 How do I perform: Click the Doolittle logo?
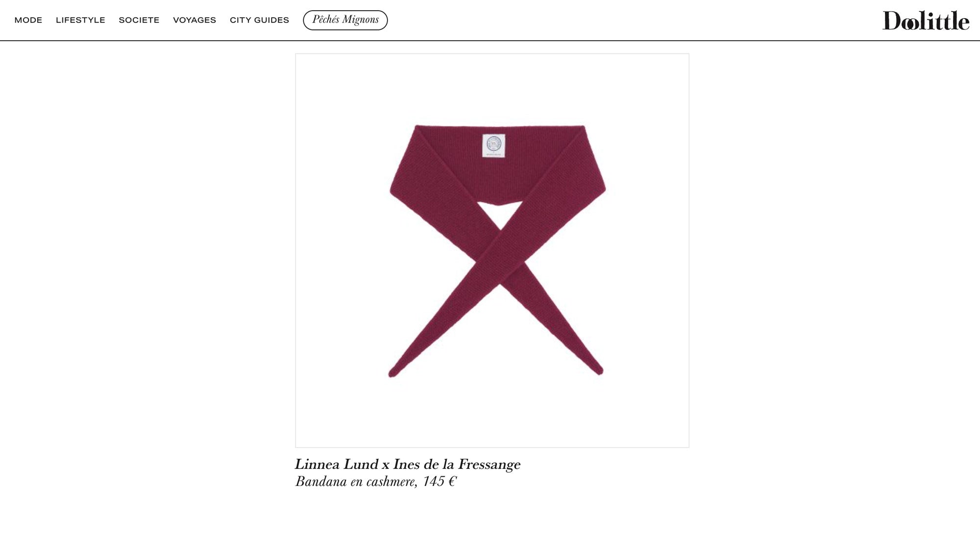[926, 21]
